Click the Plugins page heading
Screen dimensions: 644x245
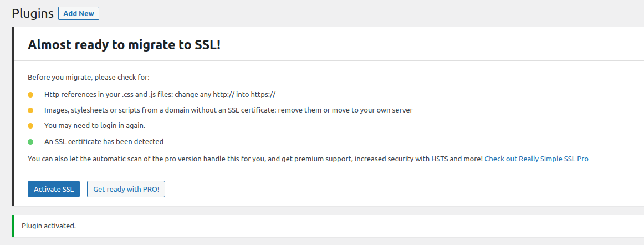pyautogui.click(x=33, y=13)
